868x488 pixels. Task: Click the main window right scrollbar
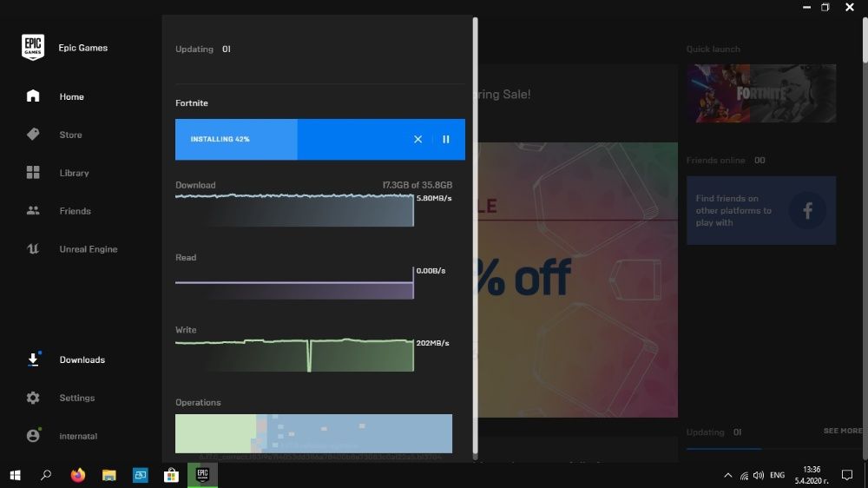(865, 41)
